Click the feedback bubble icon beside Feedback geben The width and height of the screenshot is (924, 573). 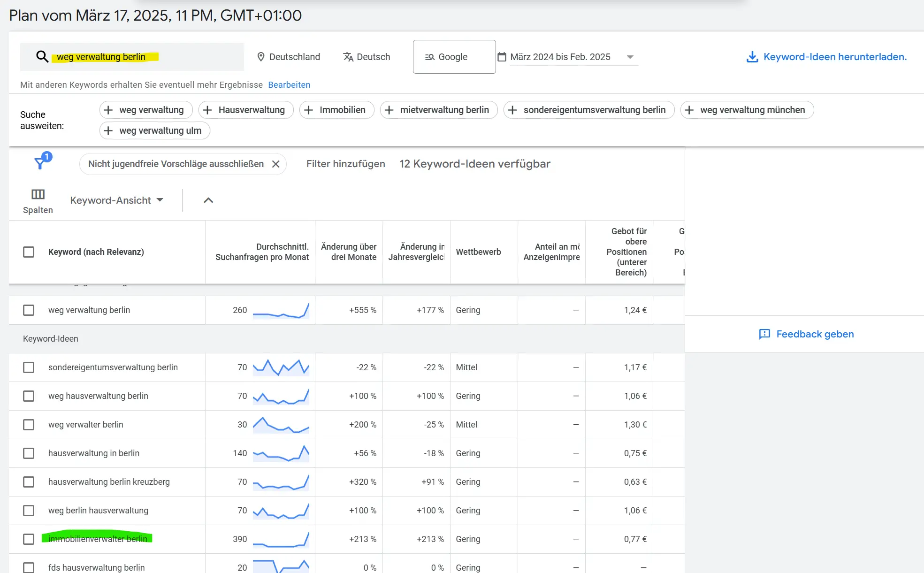(765, 334)
